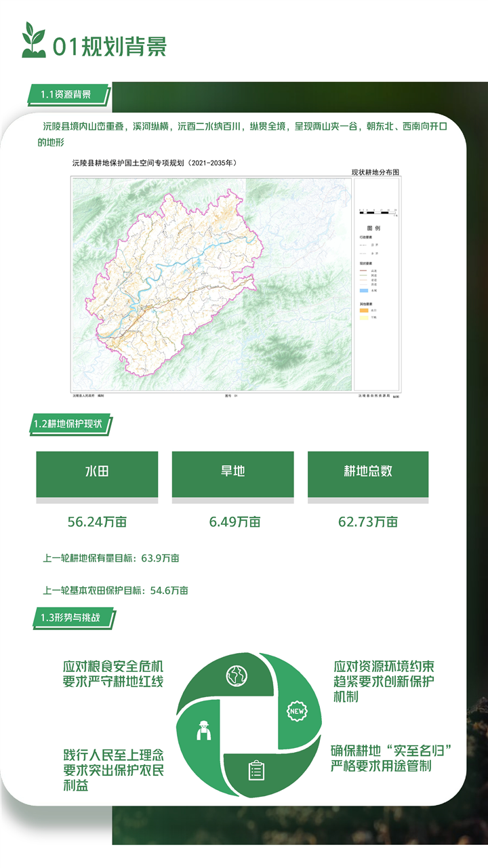Select the pale yellow dry land legend swatch
488x868 pixels.
(x=363, y=317)
